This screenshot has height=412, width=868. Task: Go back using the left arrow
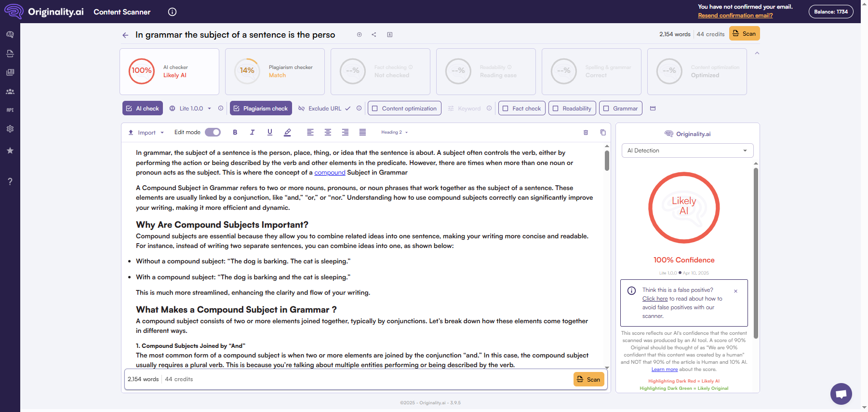pyautogui.click(x=125, y=35)
